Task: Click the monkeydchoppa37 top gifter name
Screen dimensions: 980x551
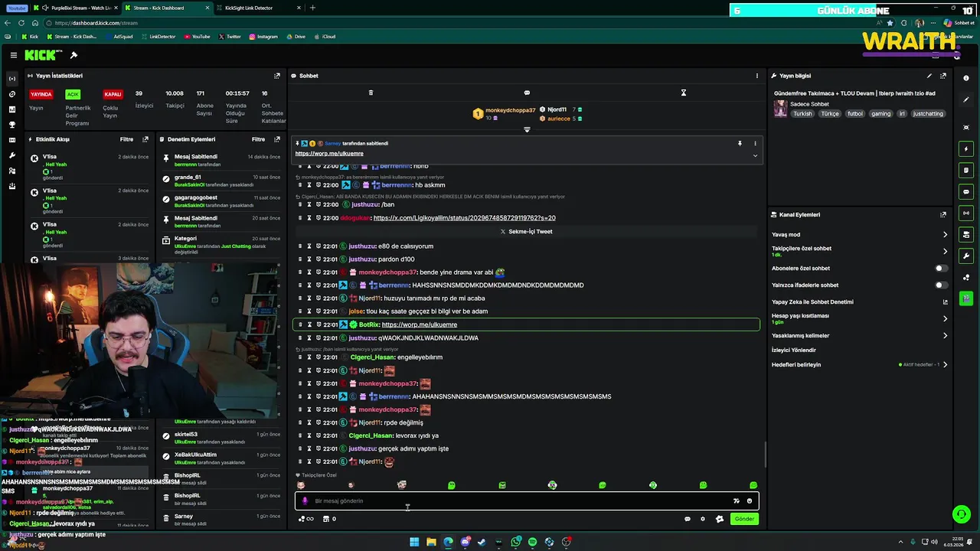Action: pyautogui.click(x=510, y=110)
